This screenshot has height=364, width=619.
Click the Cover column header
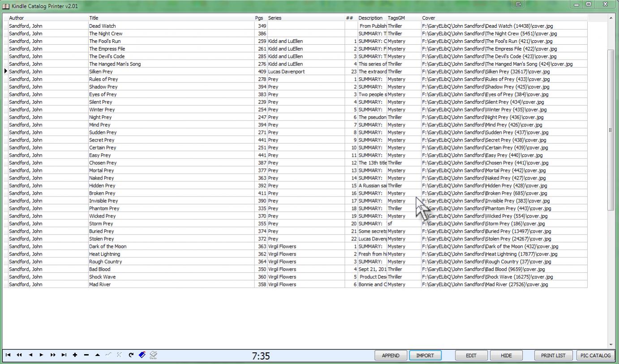coord(504,18)
